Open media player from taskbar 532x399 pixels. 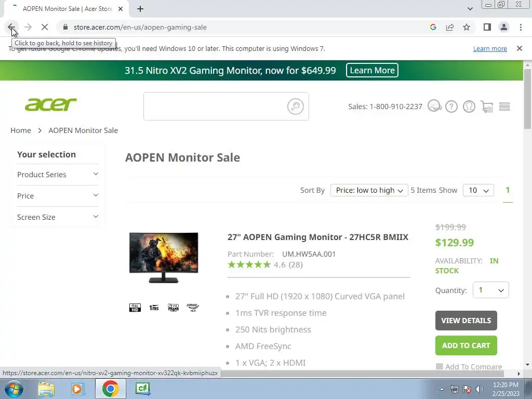[77, 389]
